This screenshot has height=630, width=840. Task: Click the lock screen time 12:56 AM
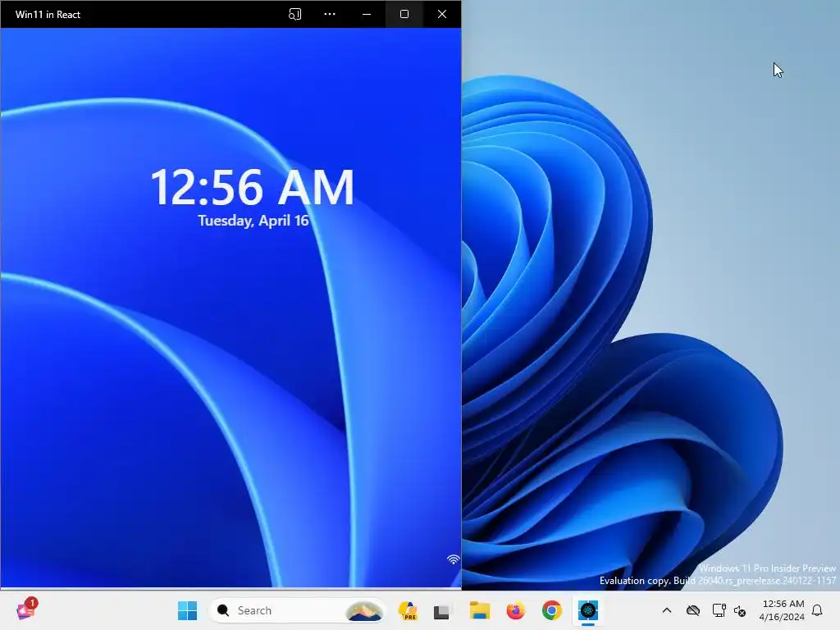pos(253,187)
